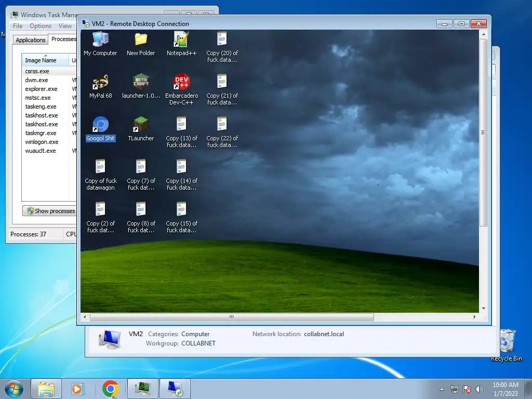532x399 pixels.
Task: Close the VM2 Remote Desktop Connection window
Action: click(x=478, y=24)
